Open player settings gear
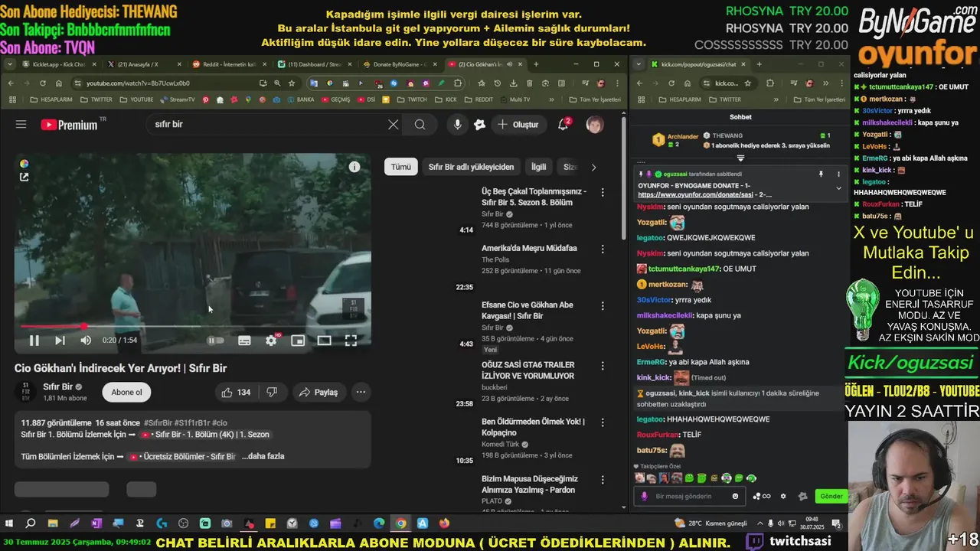Image resolution: width=980 pixels, height=551 pixels. [x=271, y=341]
